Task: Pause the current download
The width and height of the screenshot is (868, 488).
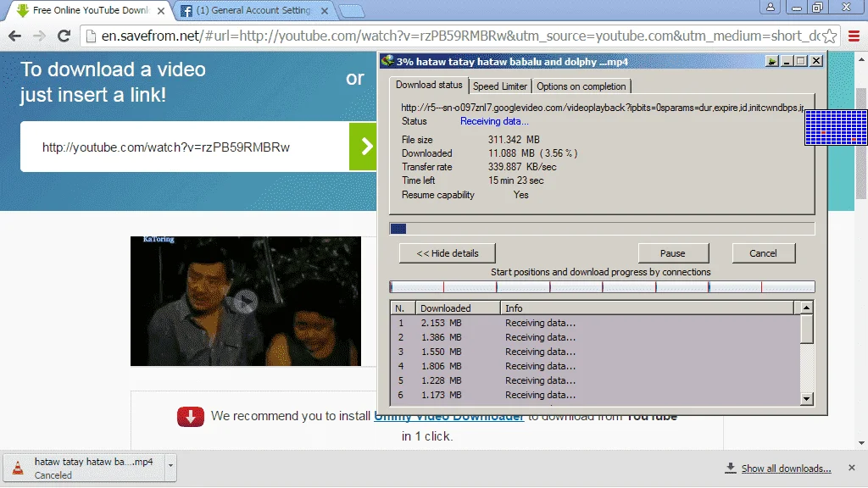Action: click(x=673, y=253)
